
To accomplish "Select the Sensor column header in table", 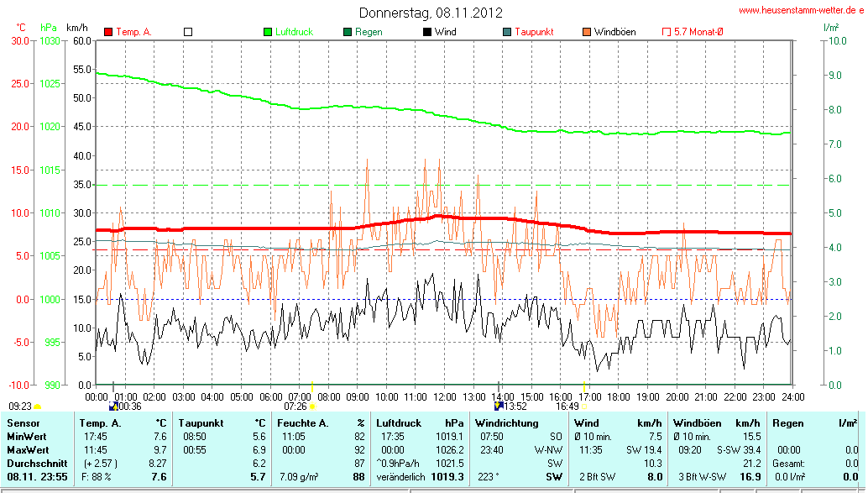I will coord(24,423).
